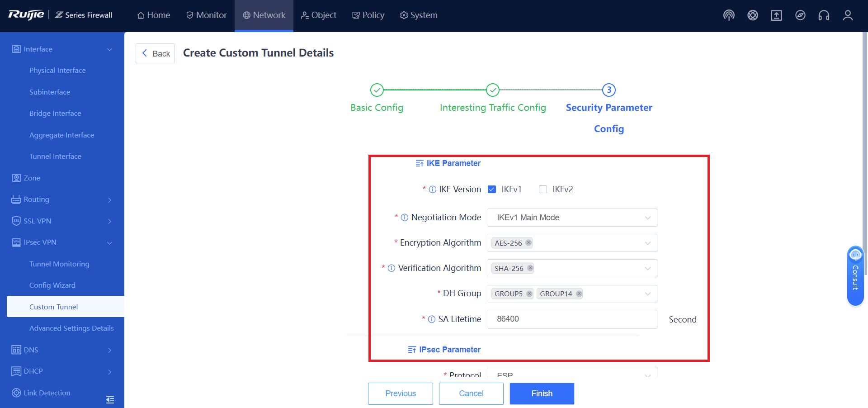Open the Object top menu
The width and height of the screenshot is (868, 408).
[x=319, y=15]
